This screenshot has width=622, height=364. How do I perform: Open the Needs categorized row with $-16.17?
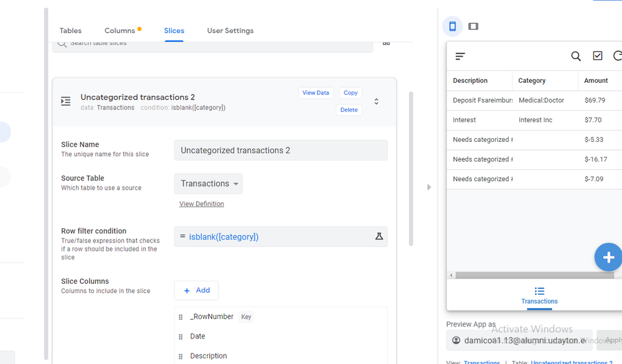[x=534, y=159]
